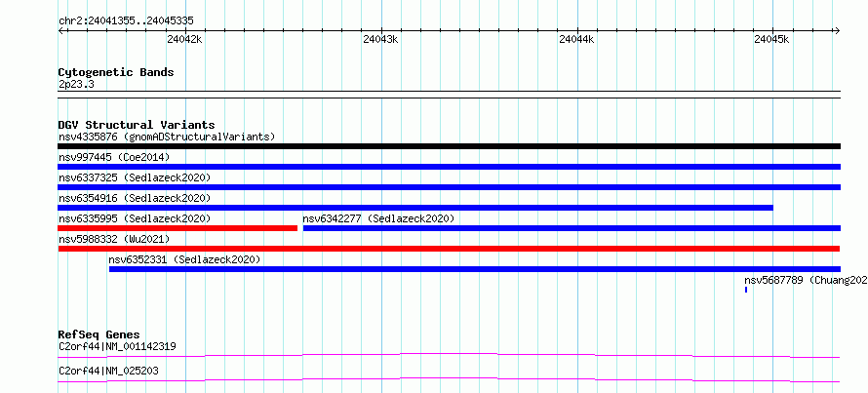This screenshot has height=393, width=868.
Task: Click the RefSeq Genes track heading
Action: click(99, 334)
